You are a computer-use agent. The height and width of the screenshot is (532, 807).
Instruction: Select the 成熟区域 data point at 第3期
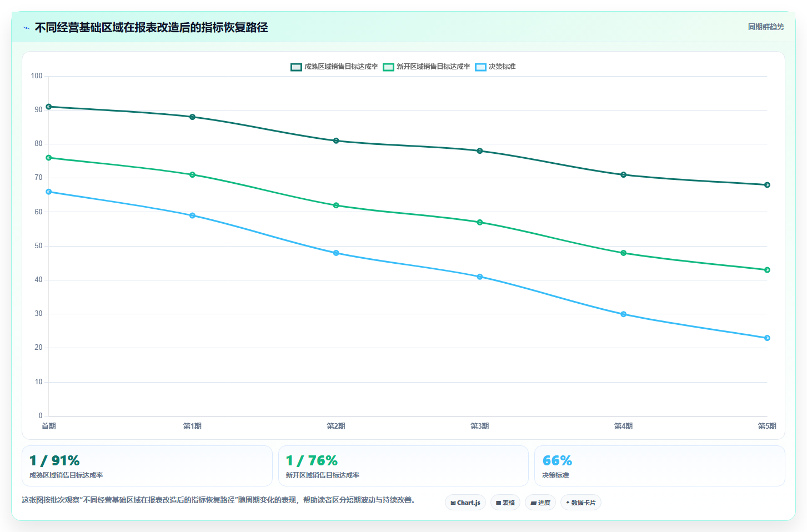(x=480, y=151)
